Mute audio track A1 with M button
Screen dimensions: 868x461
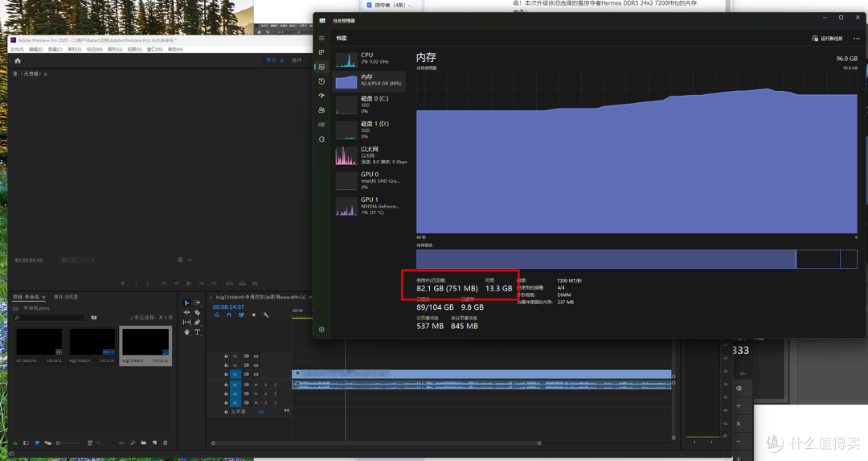256,385
